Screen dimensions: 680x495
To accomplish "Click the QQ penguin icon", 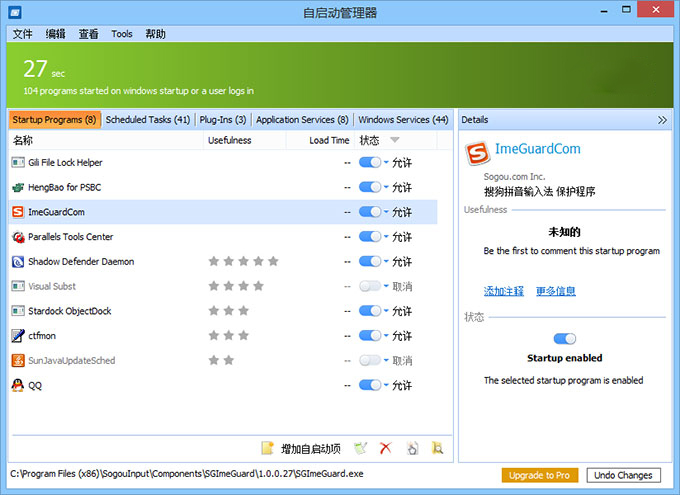I will point(18,385).
